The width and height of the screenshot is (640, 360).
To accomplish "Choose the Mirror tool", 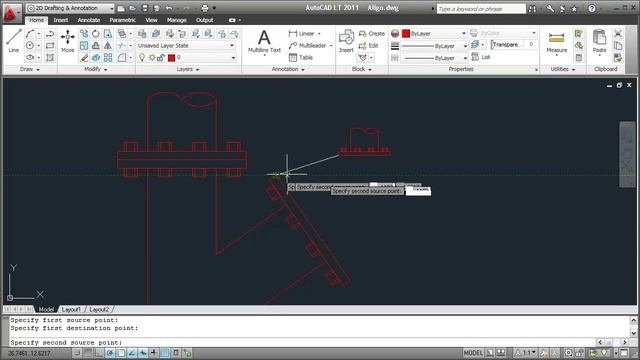I will (108, 45).
